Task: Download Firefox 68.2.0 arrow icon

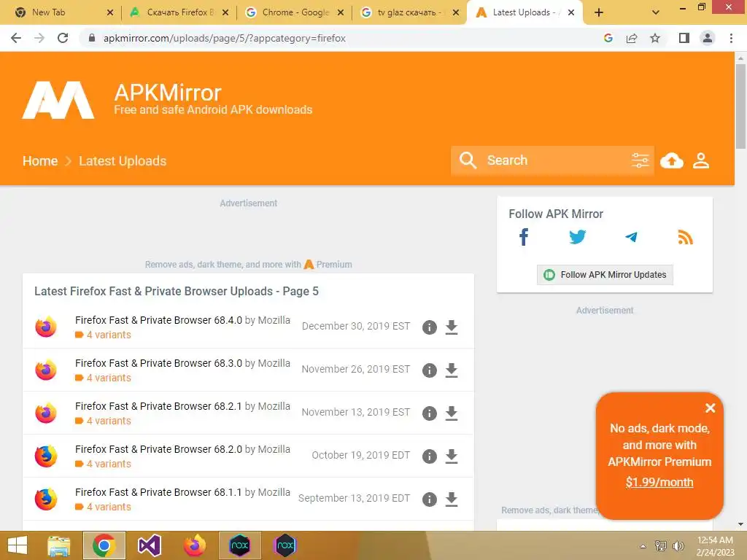Action: (451, 456)
